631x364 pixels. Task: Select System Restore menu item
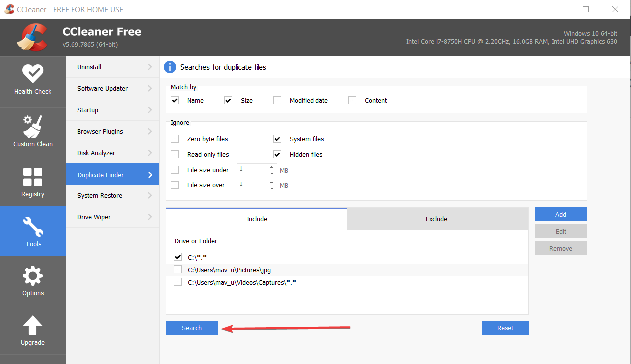112,195
